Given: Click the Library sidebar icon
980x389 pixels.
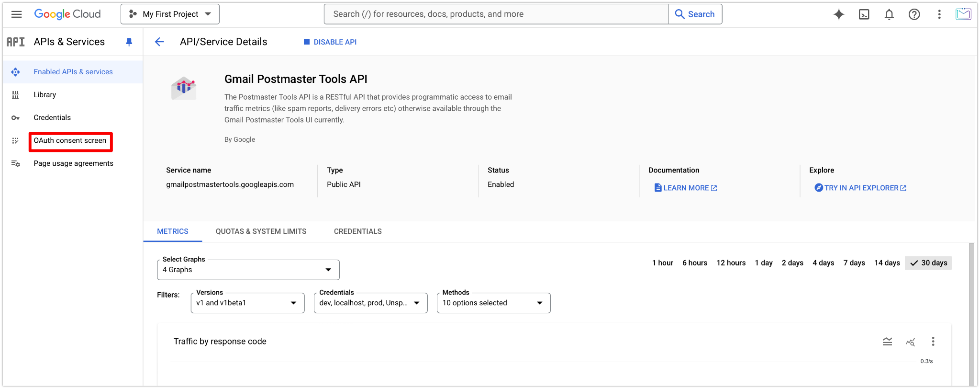Looking at the screenshot, I should [15, 95].
